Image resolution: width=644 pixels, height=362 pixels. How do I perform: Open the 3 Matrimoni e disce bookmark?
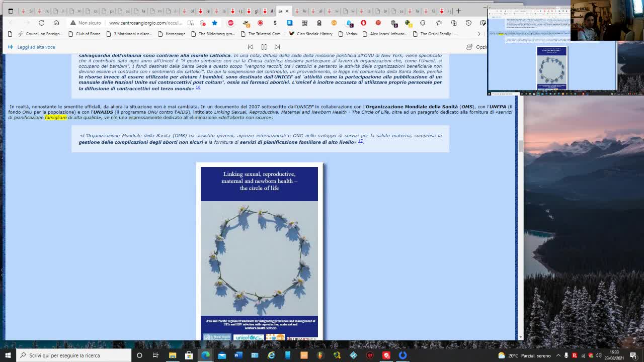(128, 34)
